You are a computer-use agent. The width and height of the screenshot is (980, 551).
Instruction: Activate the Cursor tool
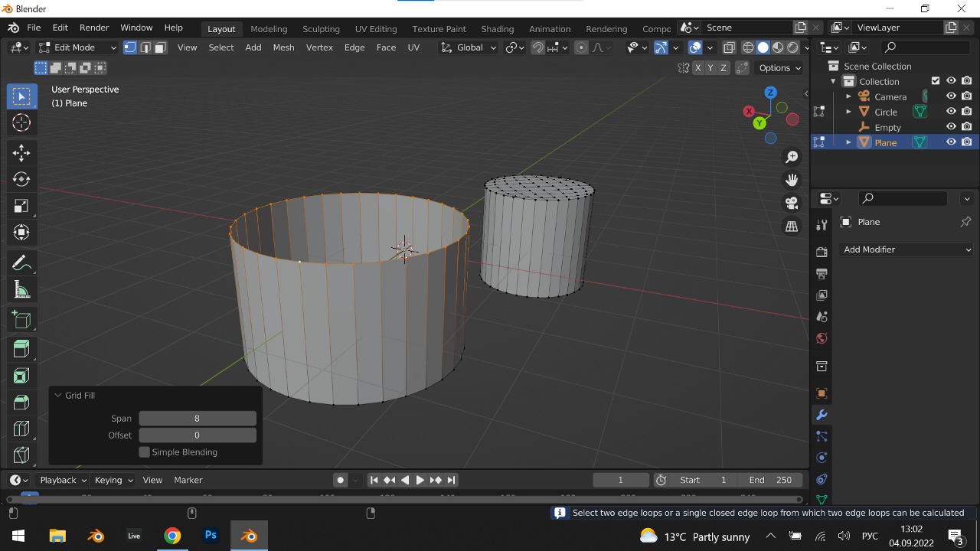21,122
